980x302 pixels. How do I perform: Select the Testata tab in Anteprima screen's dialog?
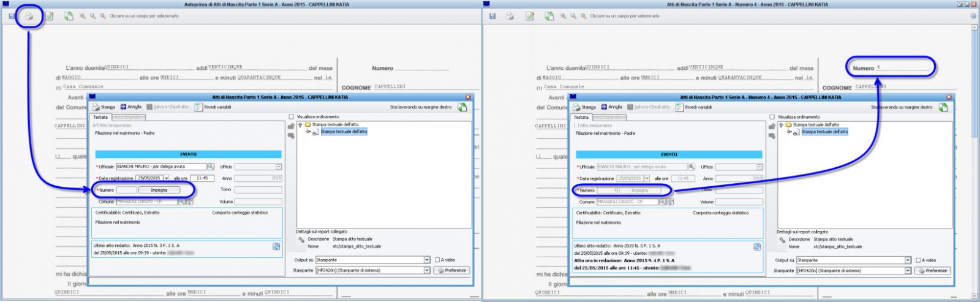tap(100, 117)
